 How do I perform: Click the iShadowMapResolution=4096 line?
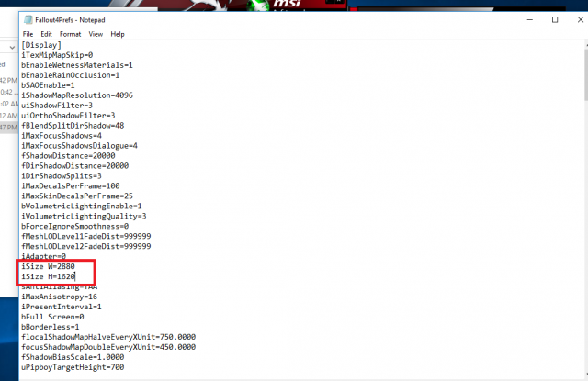tap(77, 95)
